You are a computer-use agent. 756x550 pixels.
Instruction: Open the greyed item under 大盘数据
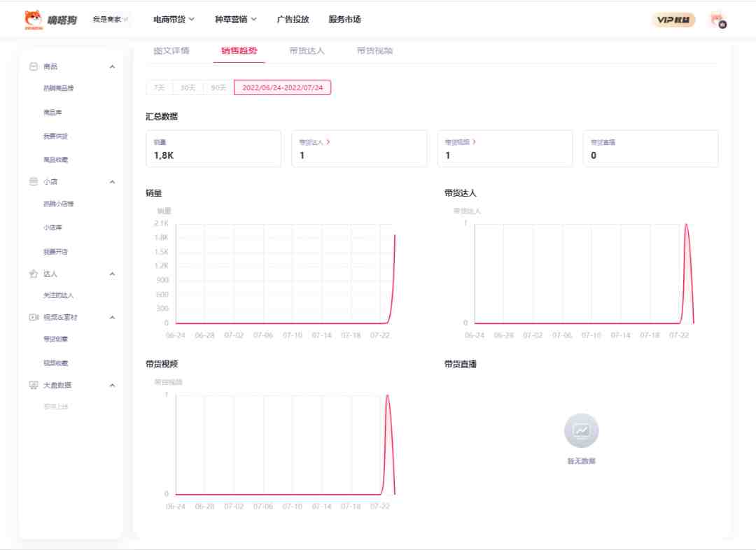coord(55,407)
